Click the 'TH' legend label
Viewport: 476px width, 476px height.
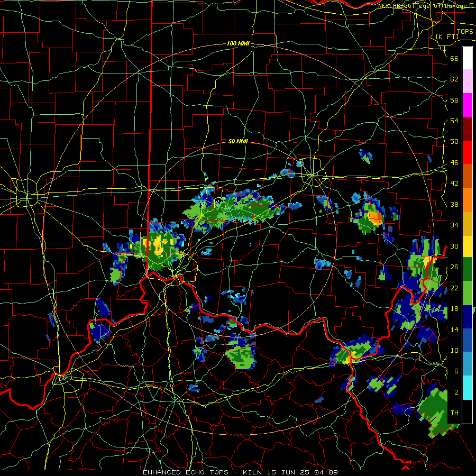(x=454, y=413)
